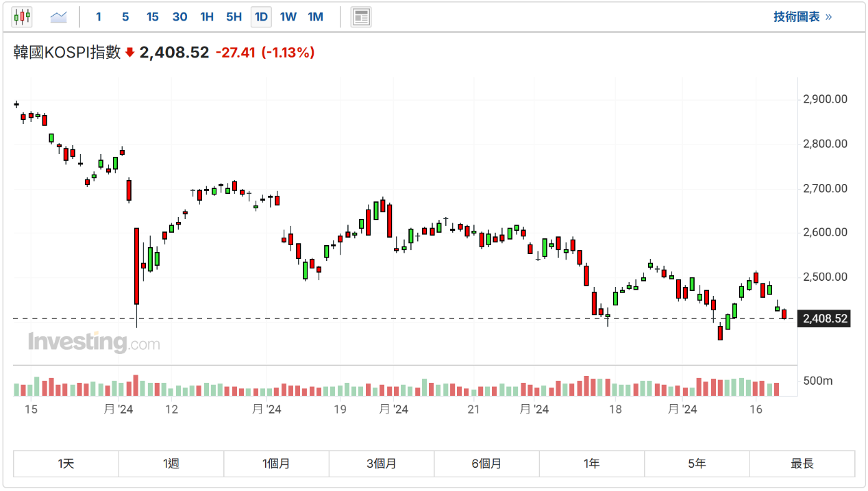Select the 1 minute interval
Image resolution: width=868 pixels, height=491 pixels.
tap(99, 16)
